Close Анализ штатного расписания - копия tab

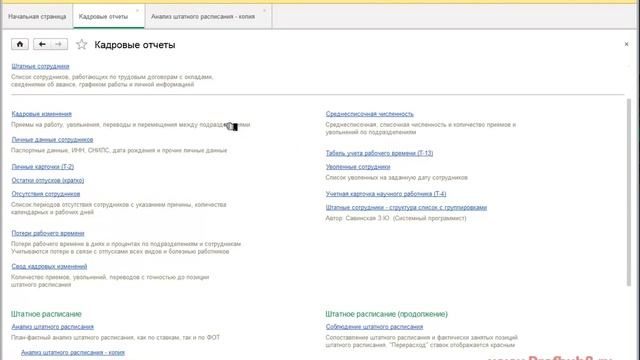pyautogui.click(x=264, y=11)
